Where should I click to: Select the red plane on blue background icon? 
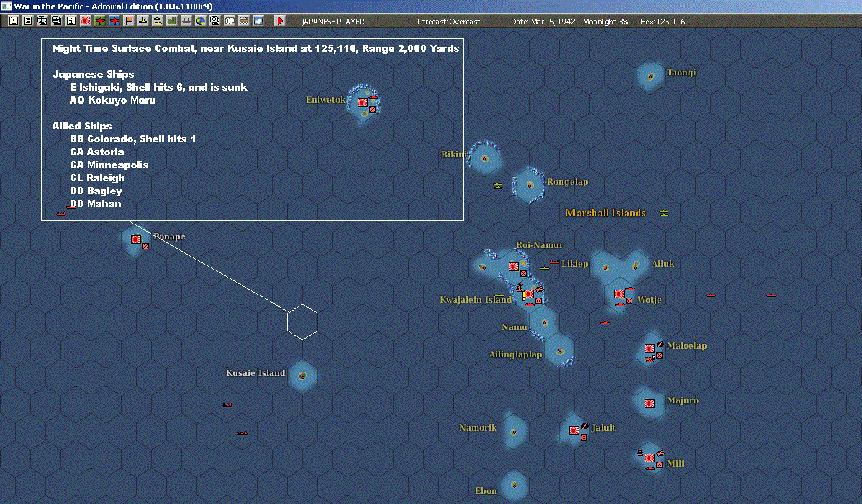pos(114,21)
